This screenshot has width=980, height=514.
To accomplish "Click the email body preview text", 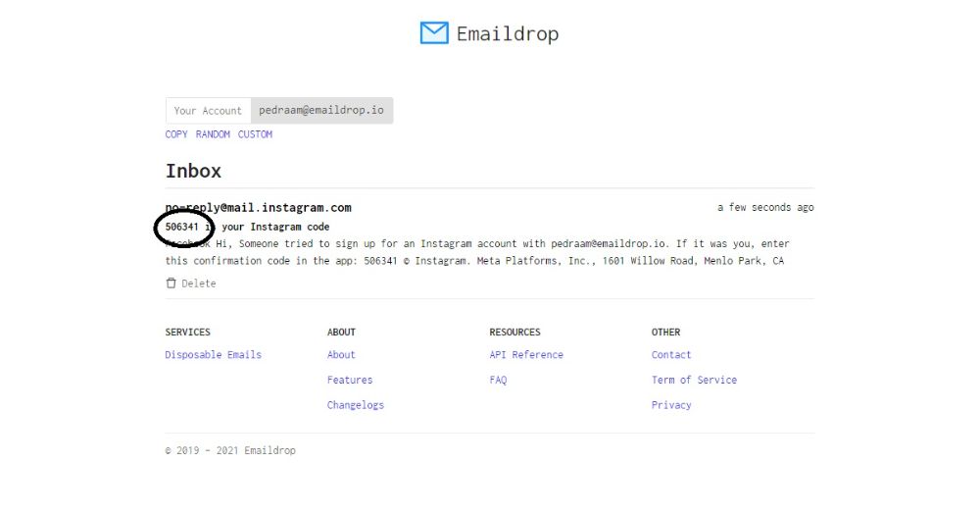I will (x=477, y=252).
